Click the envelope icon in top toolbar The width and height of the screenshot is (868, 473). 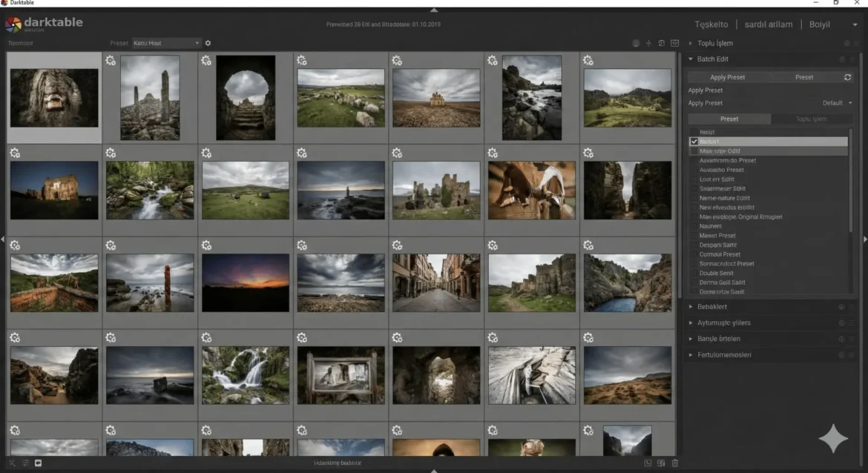(674, 43)
